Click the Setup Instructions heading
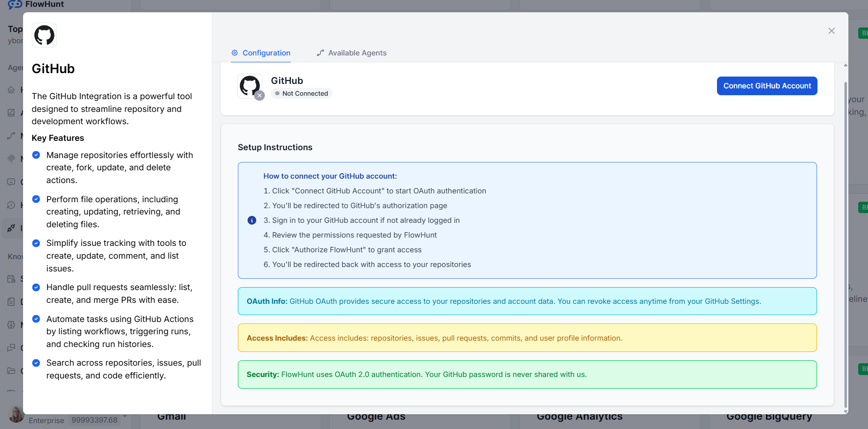The width and height of the screenshot is (868, 429). (275, 147)
